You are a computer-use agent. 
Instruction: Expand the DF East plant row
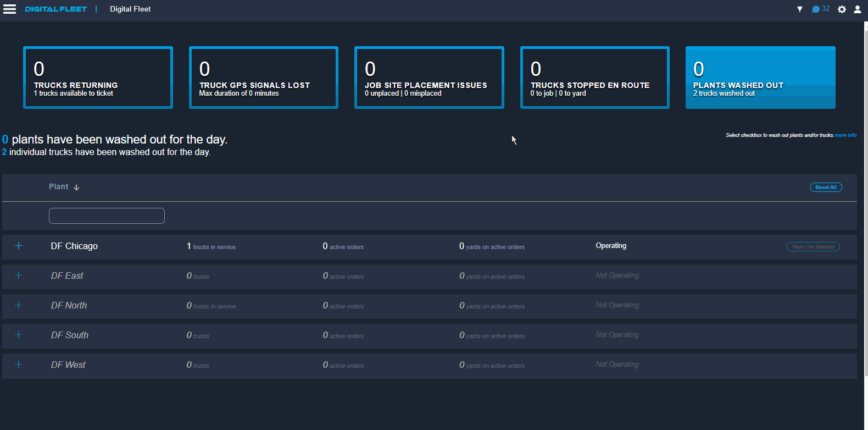(x=19, y=275)
